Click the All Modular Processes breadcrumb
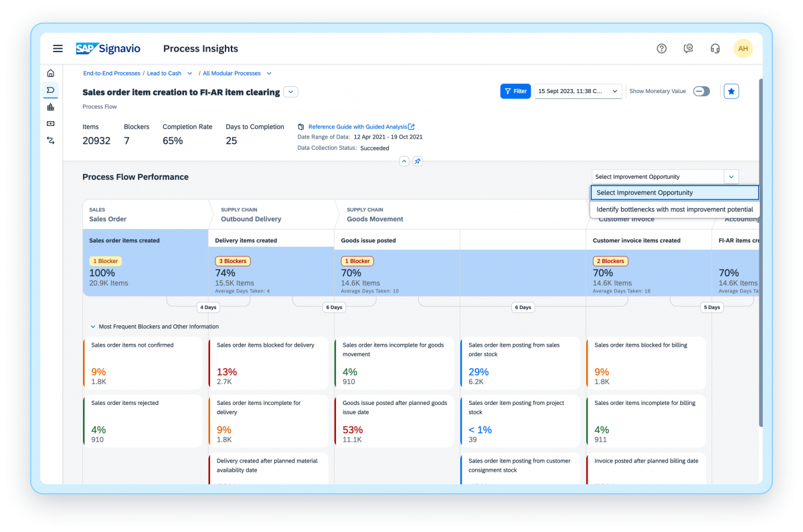Viewport: 803px width, 532px height. tap(232, 73)
